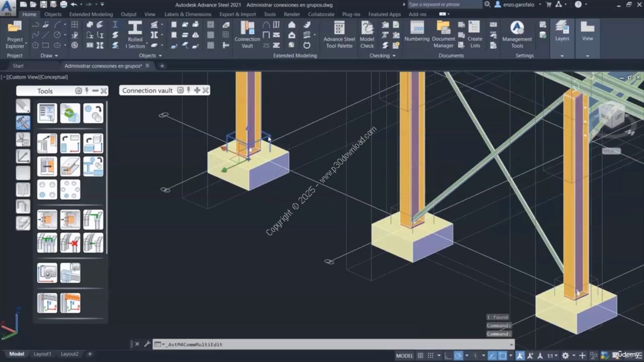Open Management Tools in Settings

coord(517,34)
